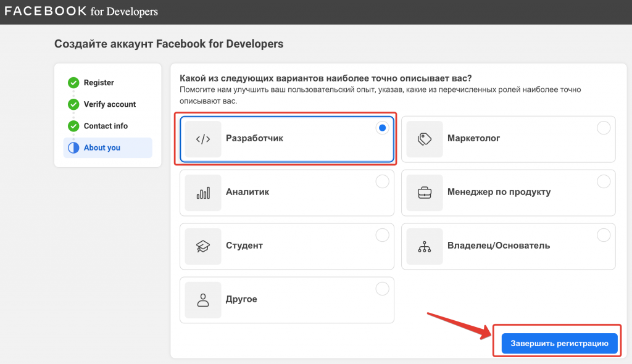This screenshot has height=364, width=632.
Task: Click the Другое card label
Action: click(241, 299)
